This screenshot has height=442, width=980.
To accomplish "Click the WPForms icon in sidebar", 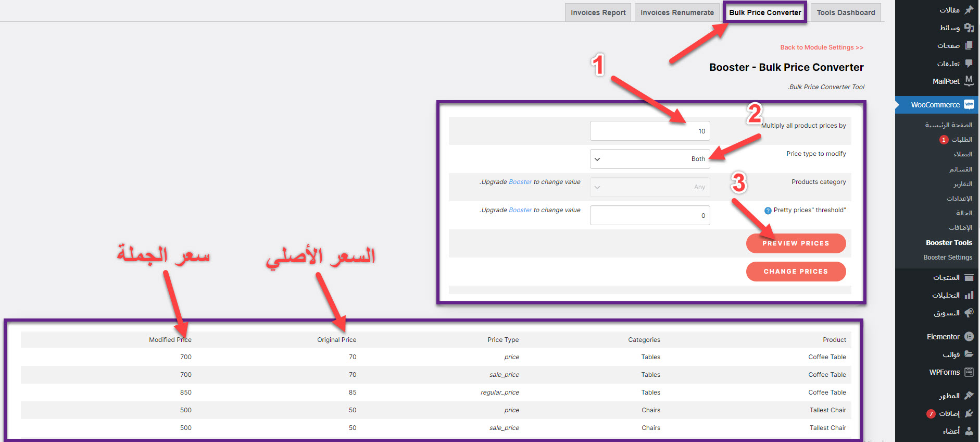I will click(x=969, y=372).
